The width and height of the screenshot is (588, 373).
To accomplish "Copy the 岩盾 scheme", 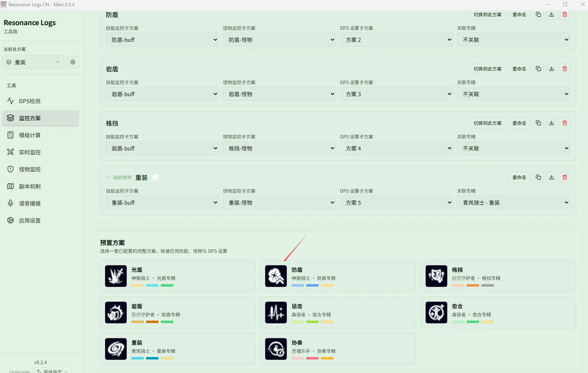I will 538,69.
